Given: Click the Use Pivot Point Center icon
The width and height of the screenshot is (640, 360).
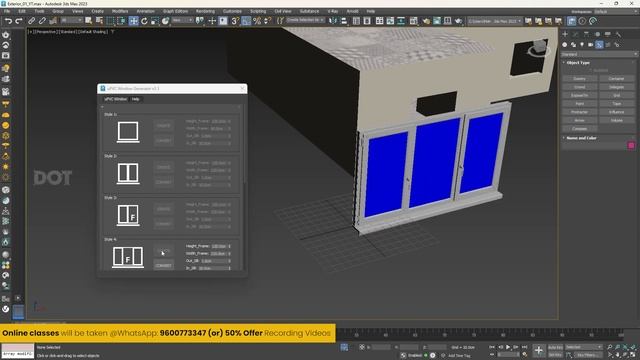Looking at the screenshot, I should point(200,21).
